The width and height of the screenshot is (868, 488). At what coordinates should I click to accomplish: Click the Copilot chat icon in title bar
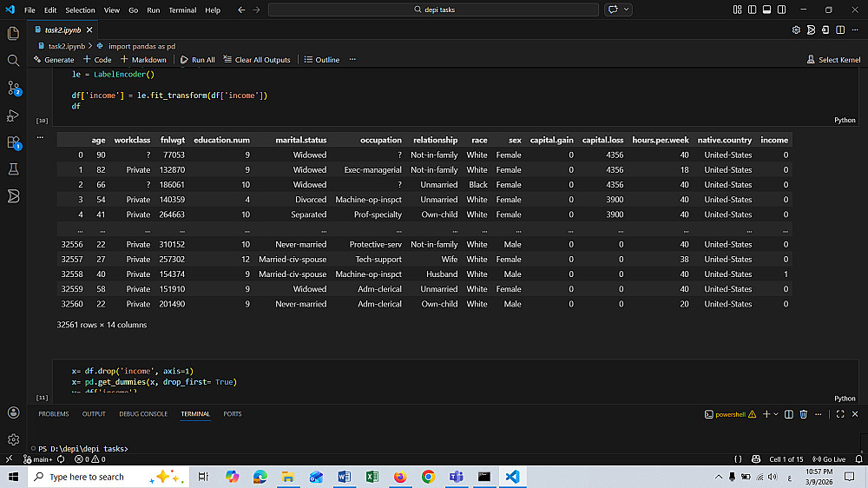point(614,10)
